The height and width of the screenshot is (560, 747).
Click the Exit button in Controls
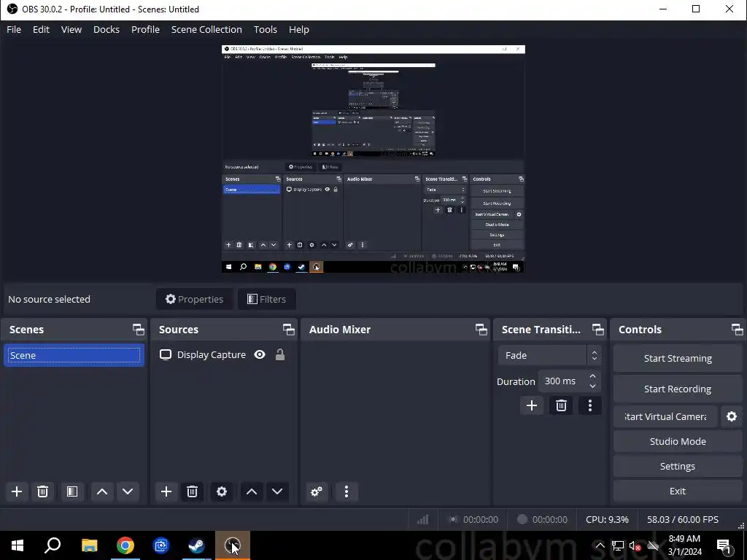coord(678,491)
